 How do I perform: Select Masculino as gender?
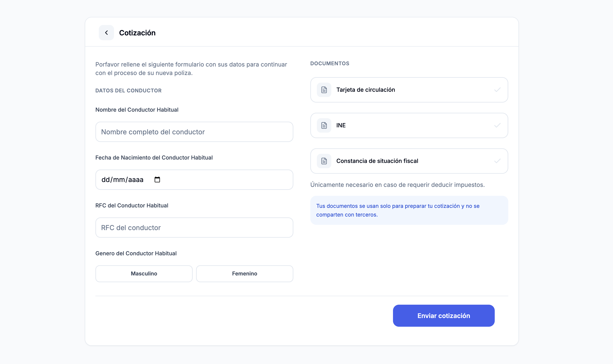point(144,274)
